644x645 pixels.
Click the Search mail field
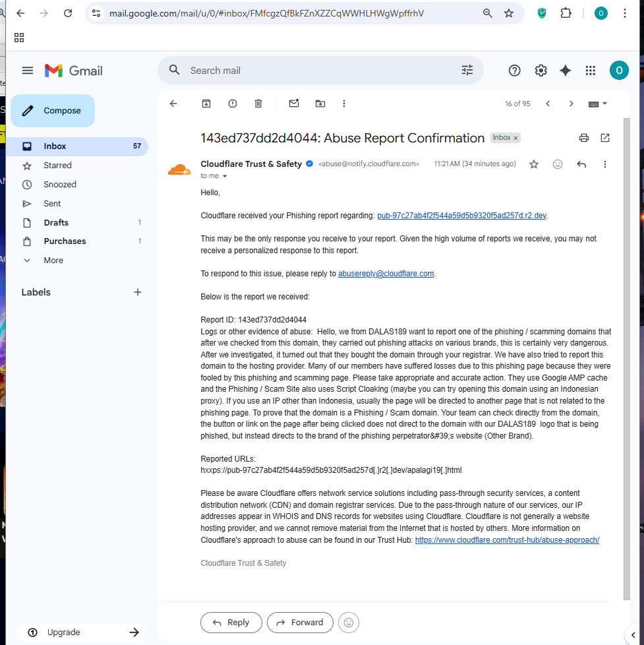coord(321,71)
